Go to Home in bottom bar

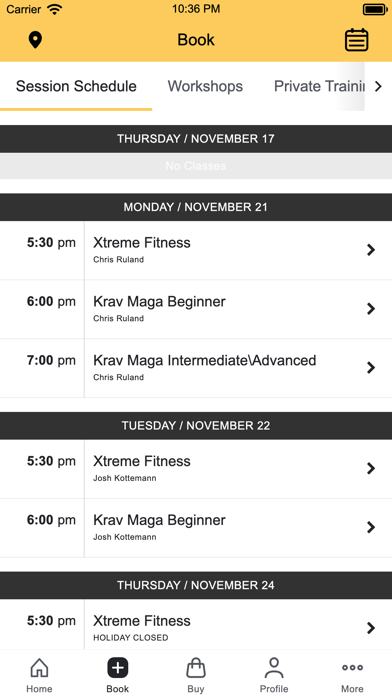tap(39, 675)
